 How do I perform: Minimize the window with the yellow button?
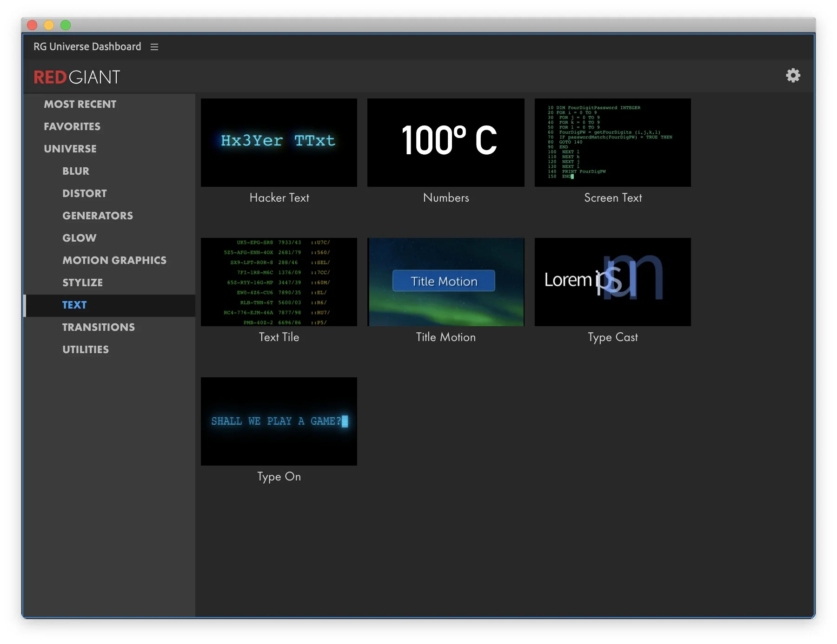tap(49, 25)
